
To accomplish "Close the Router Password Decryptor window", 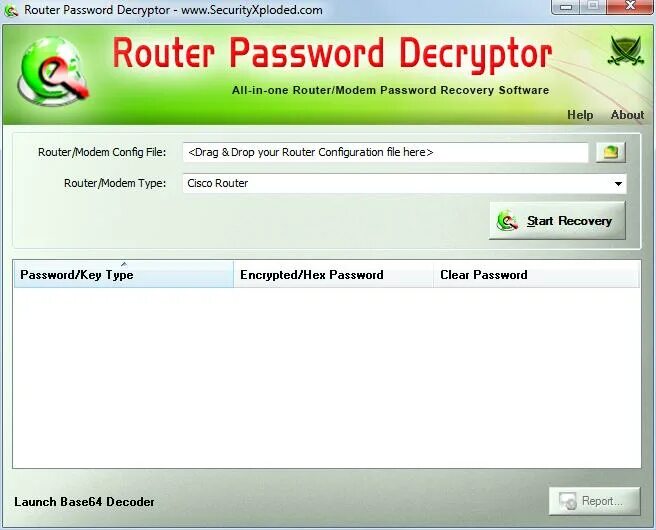I will tap(630, 6).
